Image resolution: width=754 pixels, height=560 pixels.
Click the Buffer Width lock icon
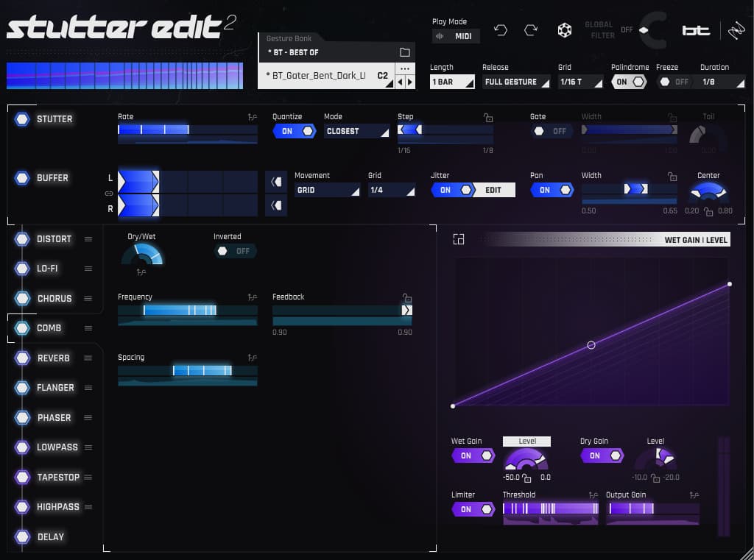click(672, 177)
